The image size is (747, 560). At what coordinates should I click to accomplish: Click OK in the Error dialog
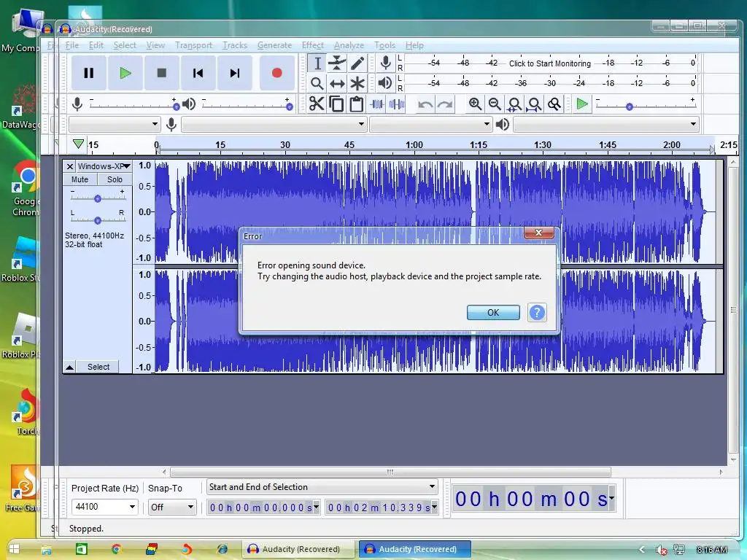click(493, 312)
